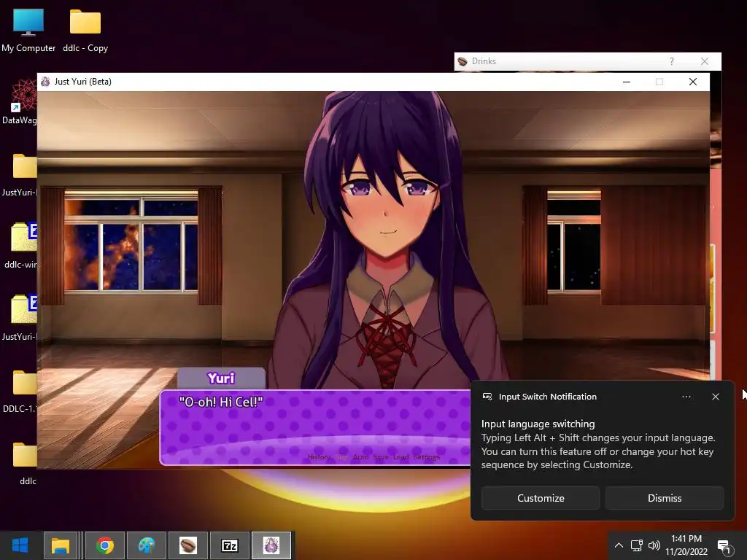Open File Explorer from the taskbar

pyautogui.click(x=61, y=545)
